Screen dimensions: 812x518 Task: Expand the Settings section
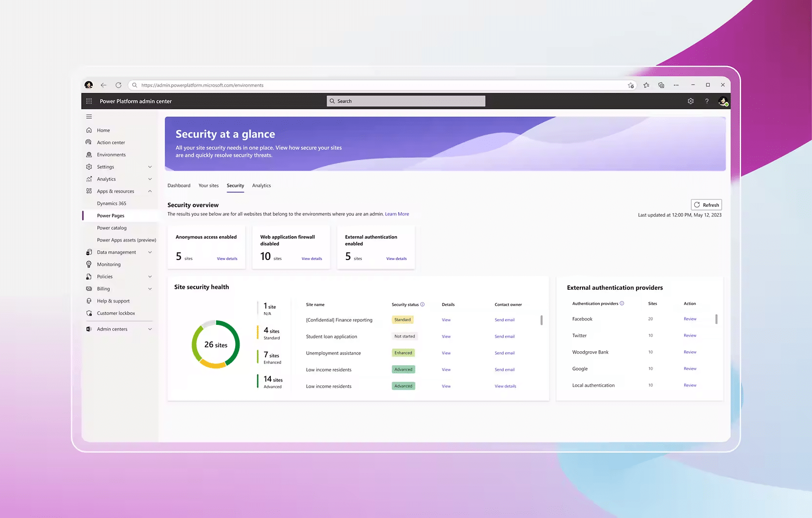(x=149, y=166)
